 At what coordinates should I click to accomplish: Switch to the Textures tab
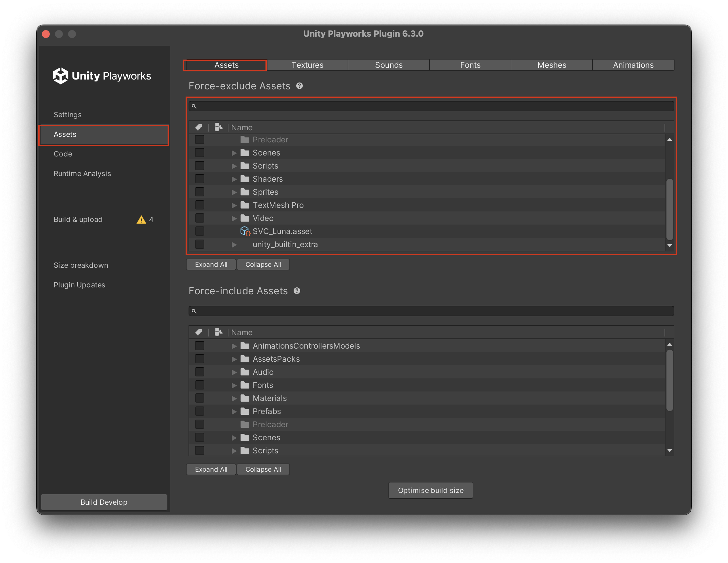pos(307,65)
